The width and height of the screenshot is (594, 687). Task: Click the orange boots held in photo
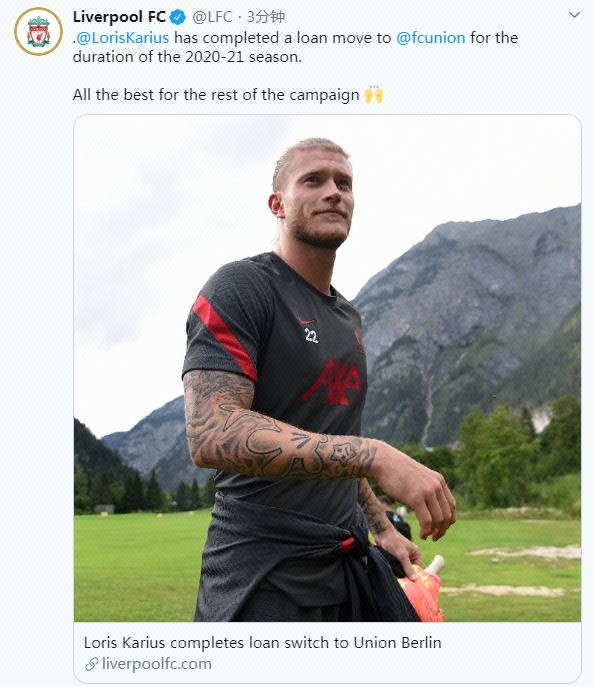tap(421, 588)
